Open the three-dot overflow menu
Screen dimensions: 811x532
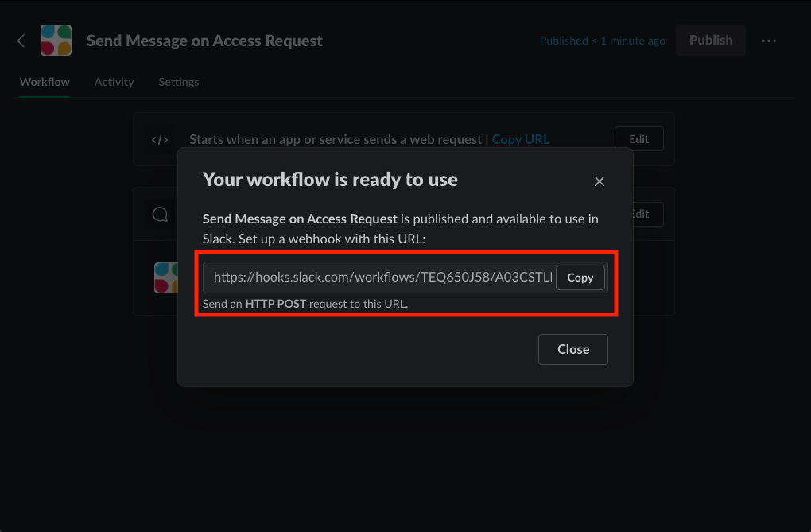768,40
